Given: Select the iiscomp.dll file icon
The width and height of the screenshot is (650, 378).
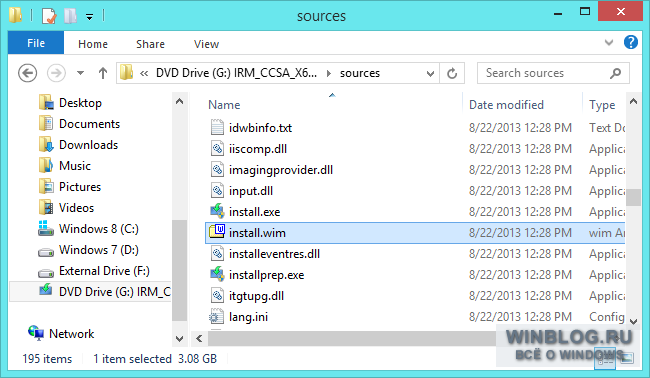Looking at the screenshot, I should [x=217, y=148].
